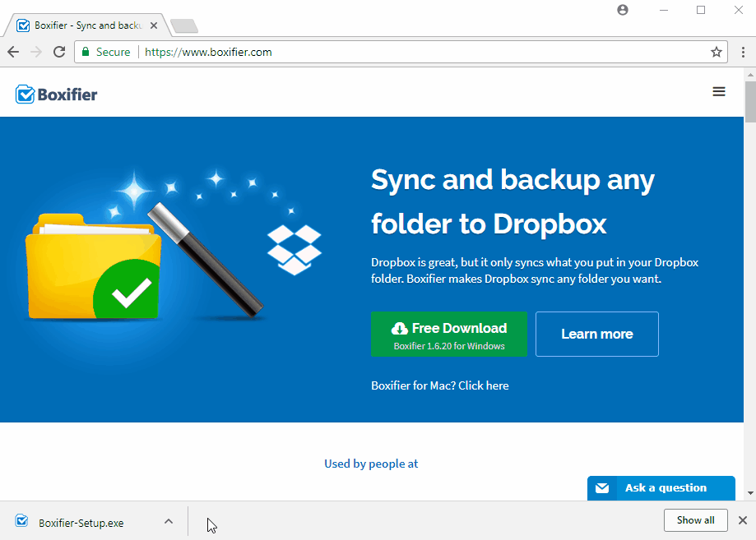Click the "Used by people at" text
The height and width of the screenshot is (540, 756).
(x=371, y=464)
